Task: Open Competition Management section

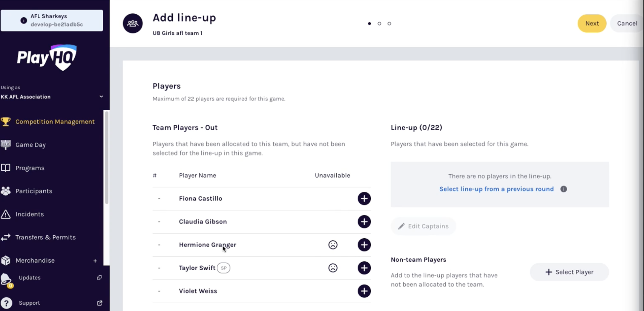Action: (55, 122)
